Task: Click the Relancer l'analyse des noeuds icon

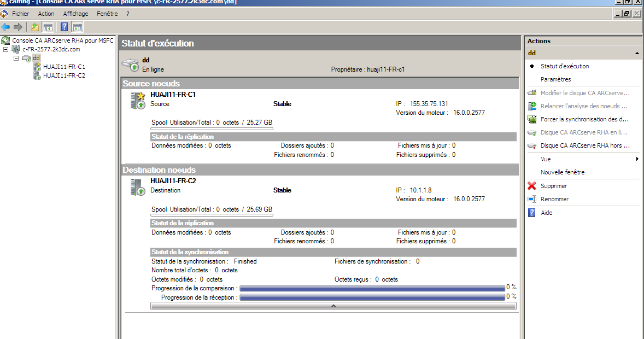Action: click(x=532, y=106)
